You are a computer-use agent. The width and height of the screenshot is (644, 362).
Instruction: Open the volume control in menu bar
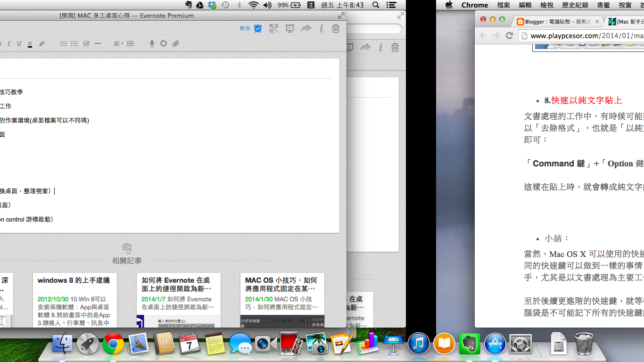click(x=267, y=5)
